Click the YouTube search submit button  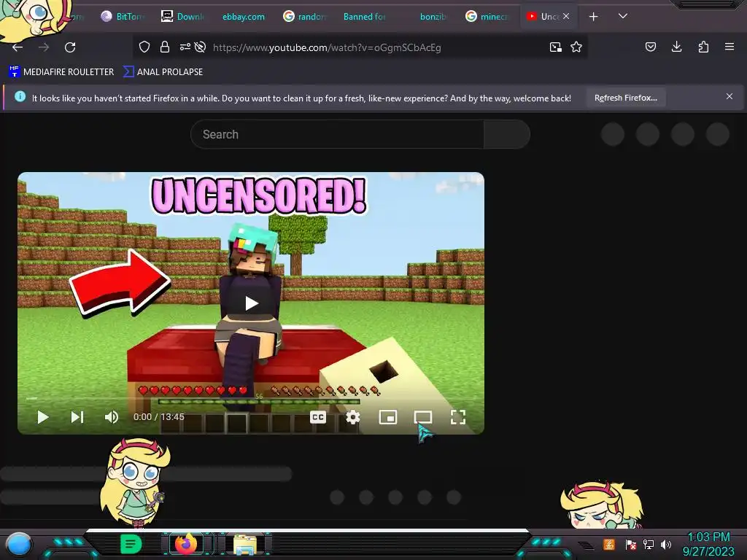pyautogui.click(x=506, y=134)
